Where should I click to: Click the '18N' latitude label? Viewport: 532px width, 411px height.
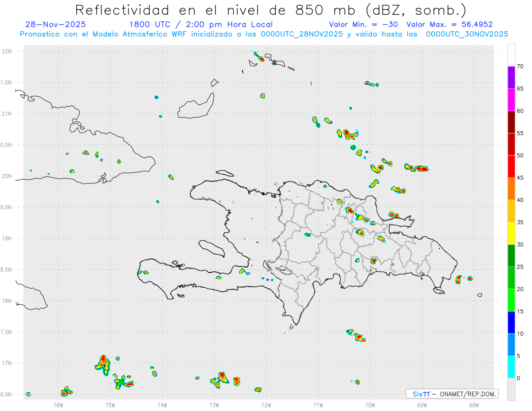click(8, 301)
